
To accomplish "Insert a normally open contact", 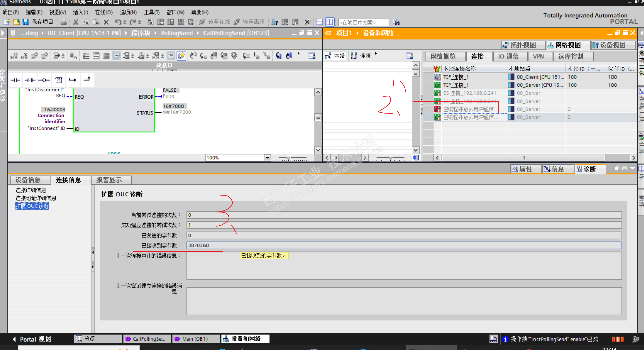I will coord(15,80).
